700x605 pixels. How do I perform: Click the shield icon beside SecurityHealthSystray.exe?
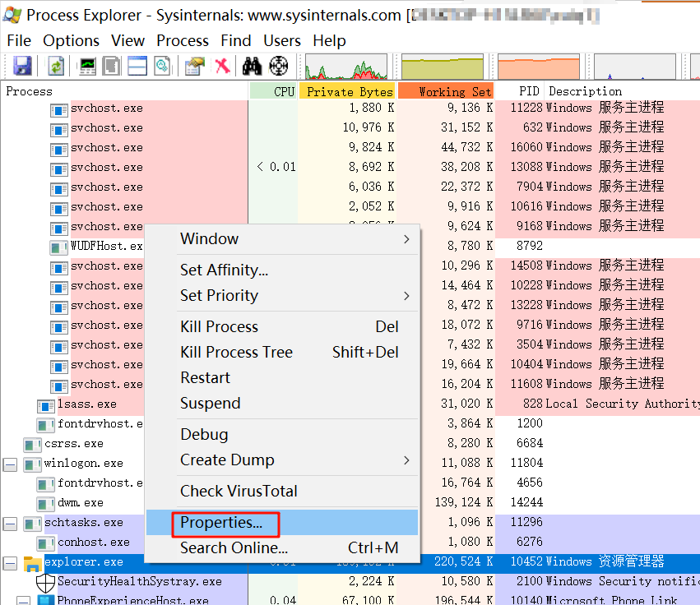coord(45,583)
